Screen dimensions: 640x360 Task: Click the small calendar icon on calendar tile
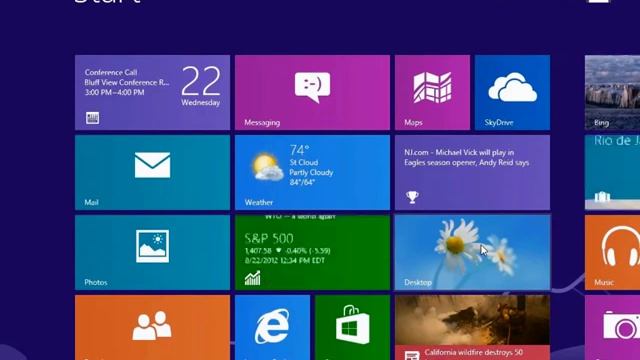point(92,118)
